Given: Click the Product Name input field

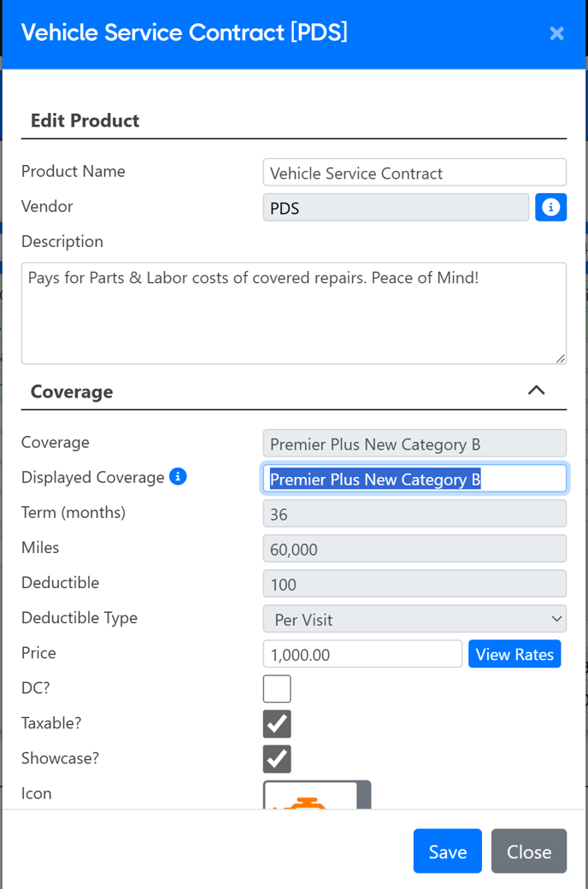Looking at the screenshot, I should pos(415,173).
